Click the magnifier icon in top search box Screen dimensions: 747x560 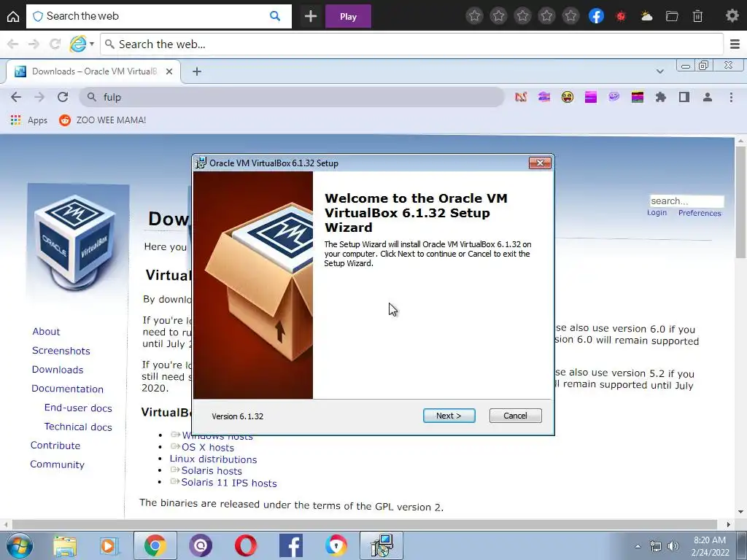point(275,16)
